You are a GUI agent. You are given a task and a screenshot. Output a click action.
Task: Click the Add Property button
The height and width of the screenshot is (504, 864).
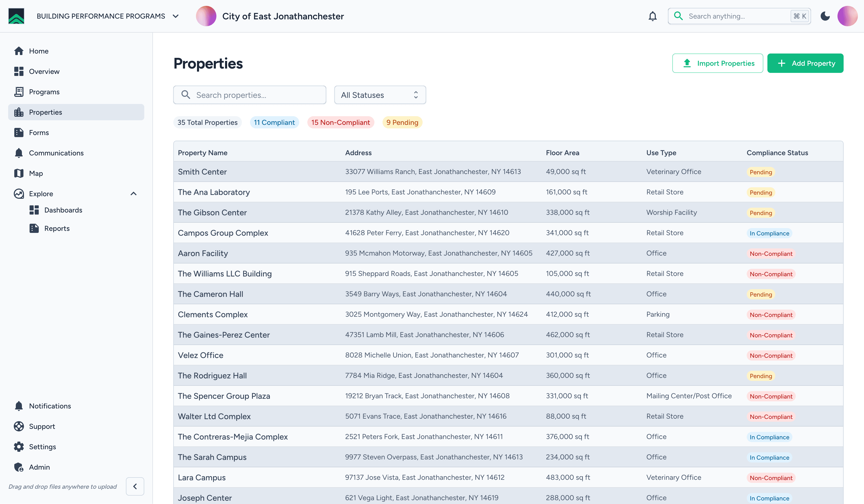(805, 63)
